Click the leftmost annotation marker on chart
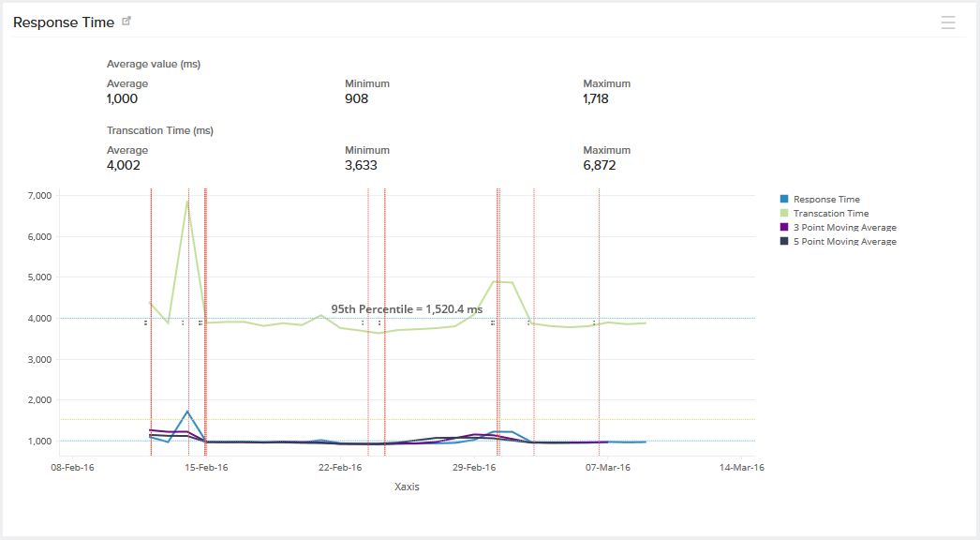 click(x=146, y=322)
